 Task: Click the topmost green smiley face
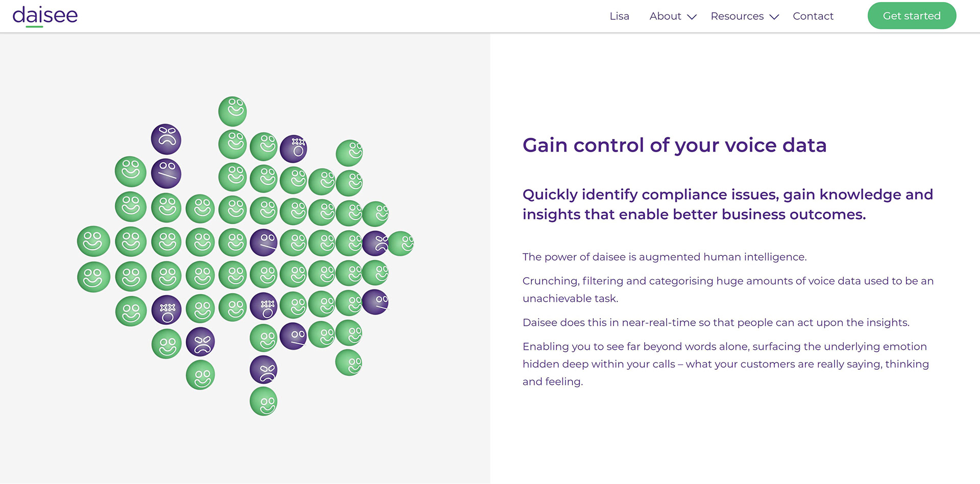[233, 111]
